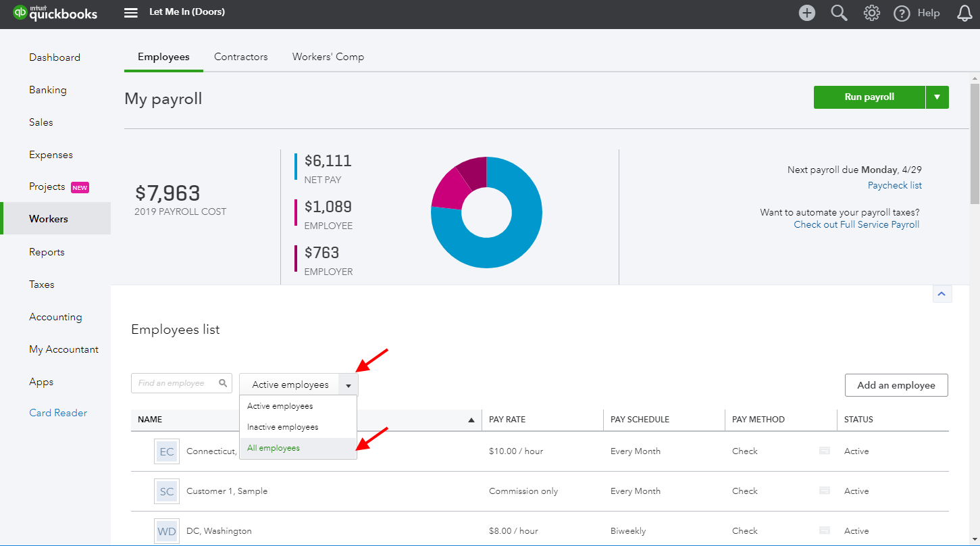This screenshot has width=980, height=546.
Task: Open Apps in sidebar
Action: tap(41, 382)
